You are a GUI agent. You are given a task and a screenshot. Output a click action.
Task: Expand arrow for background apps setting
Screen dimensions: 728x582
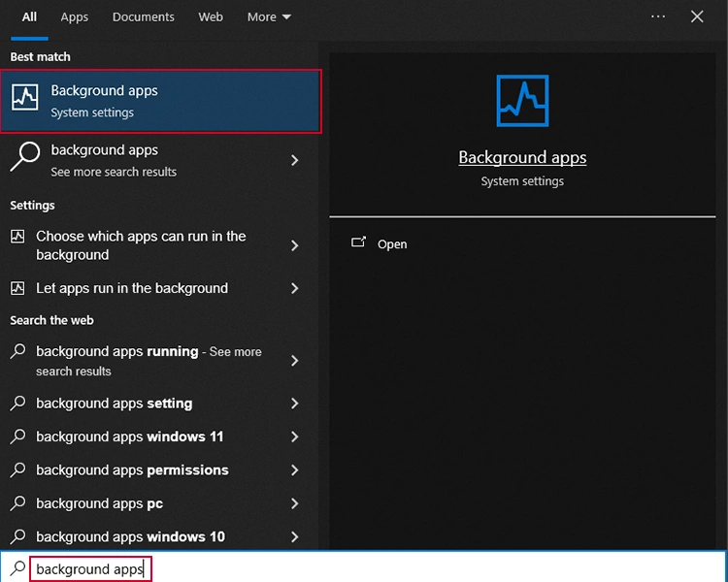(x=294, y=404)
